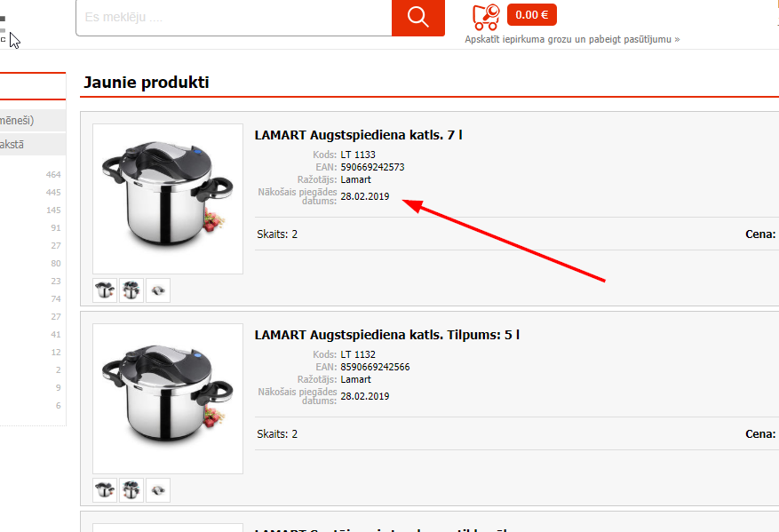This screenshot has height=532, width=779.
Task: Select third small thumbnail of 7 l cooker
Action: 158,290
